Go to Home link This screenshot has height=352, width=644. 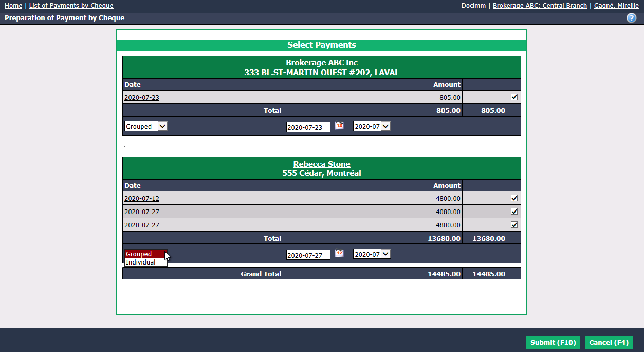[13, 6]
